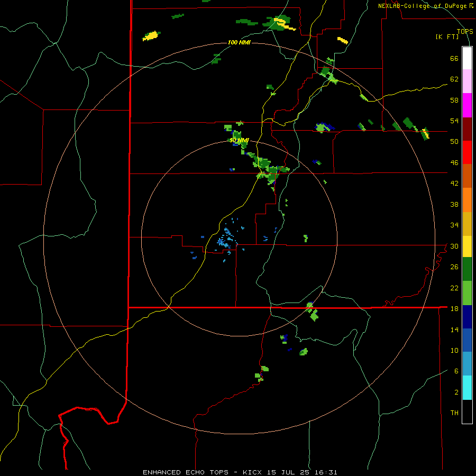This screenshot has width=476, height=476.
Task: Select the orange 42 kft swatch
Action: point(467,200)
